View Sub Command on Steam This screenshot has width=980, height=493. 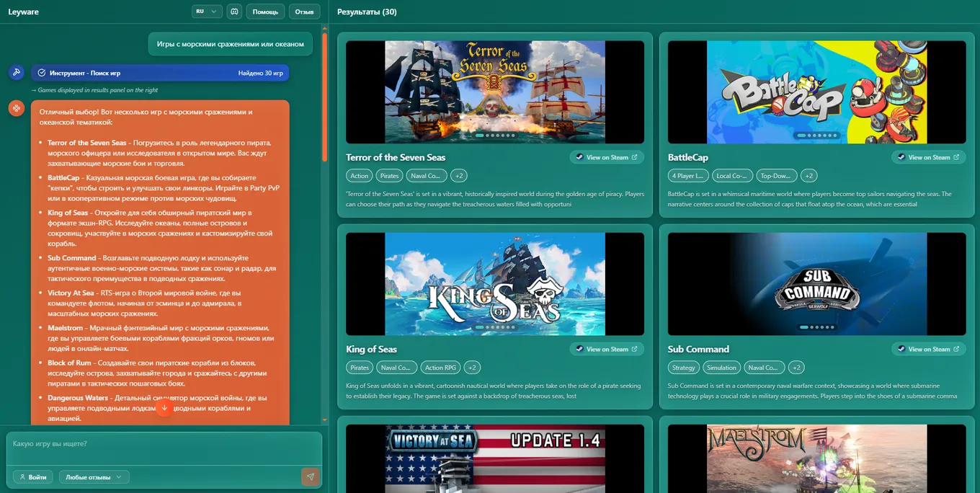point(929,349)
